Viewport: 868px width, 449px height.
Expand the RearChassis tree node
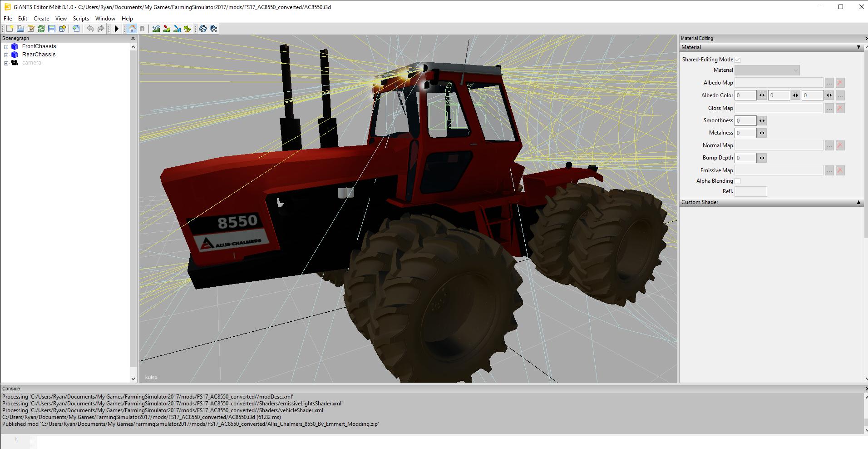(x=6, y=55)
